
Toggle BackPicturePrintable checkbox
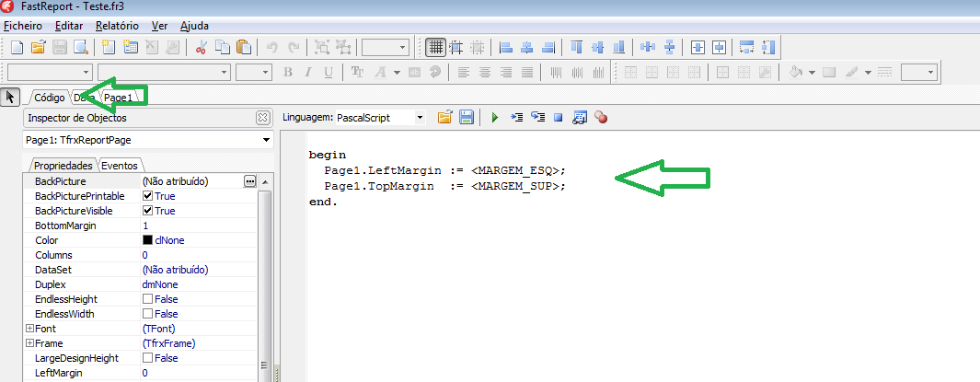click(x=148, y=196)
